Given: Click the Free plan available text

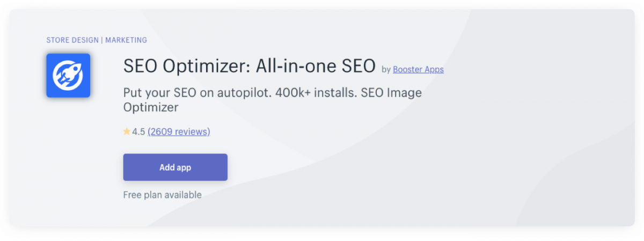Looking at the screenshot, I should coord(163,195).
